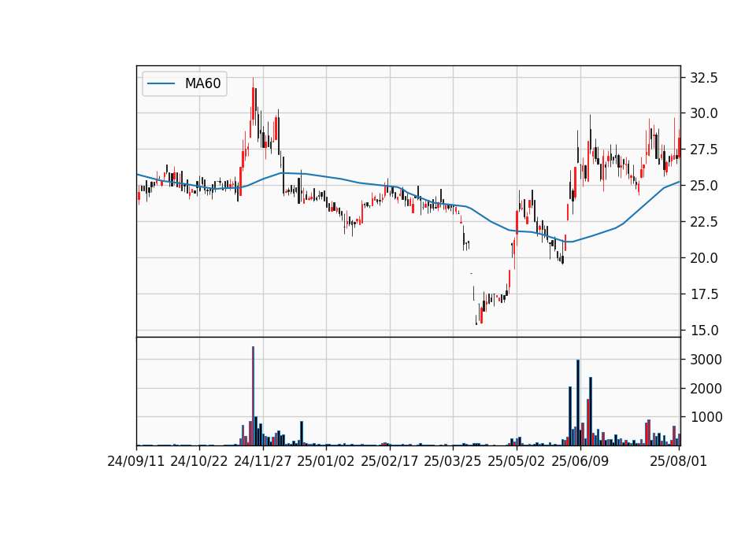Click the MA60 legend label
The image size is (756, 543).
(x=202, y=83)
